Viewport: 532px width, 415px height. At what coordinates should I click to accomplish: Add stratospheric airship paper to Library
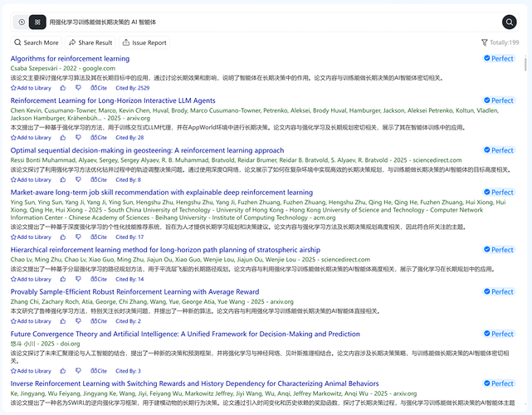pos(31,279)
